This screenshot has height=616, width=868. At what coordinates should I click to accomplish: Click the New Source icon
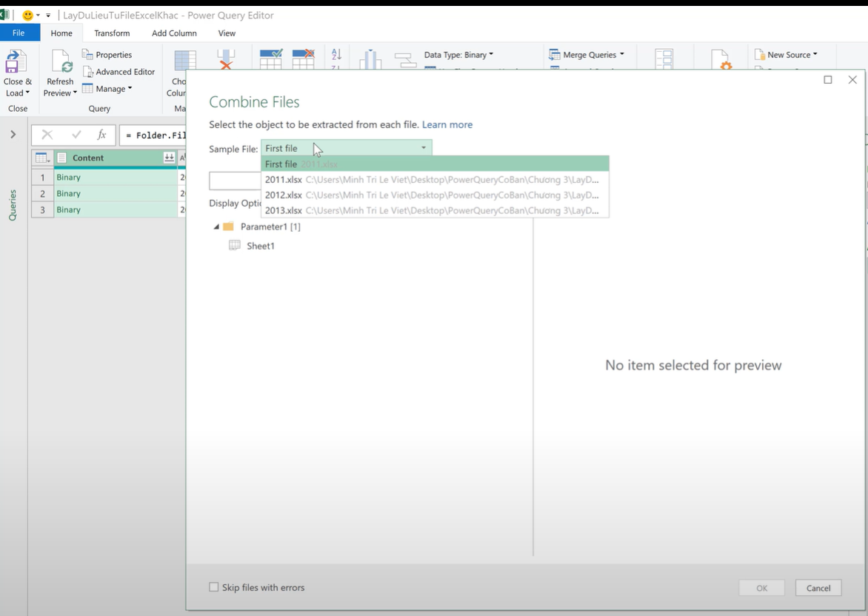(759, 55)
